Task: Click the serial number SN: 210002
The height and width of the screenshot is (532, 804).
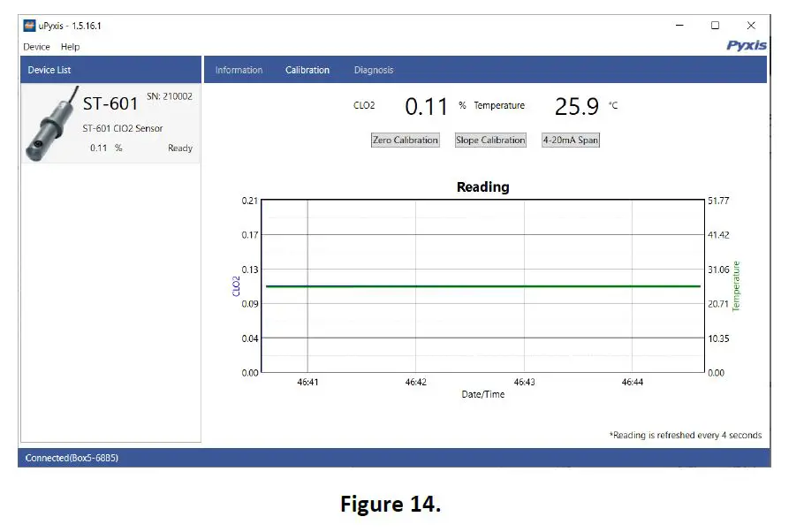Action: [x=170, y=96]
